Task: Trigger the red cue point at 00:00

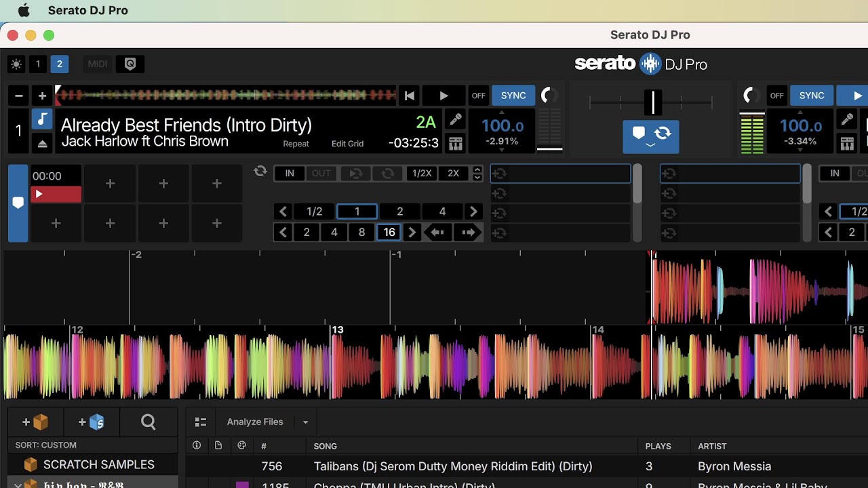Action: tap(56, 195)
